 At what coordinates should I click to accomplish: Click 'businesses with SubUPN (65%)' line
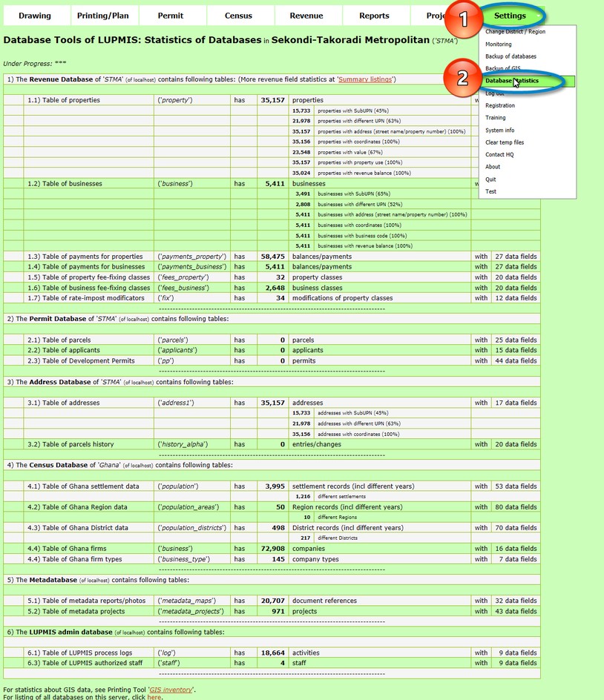click(x=354, y=194)
